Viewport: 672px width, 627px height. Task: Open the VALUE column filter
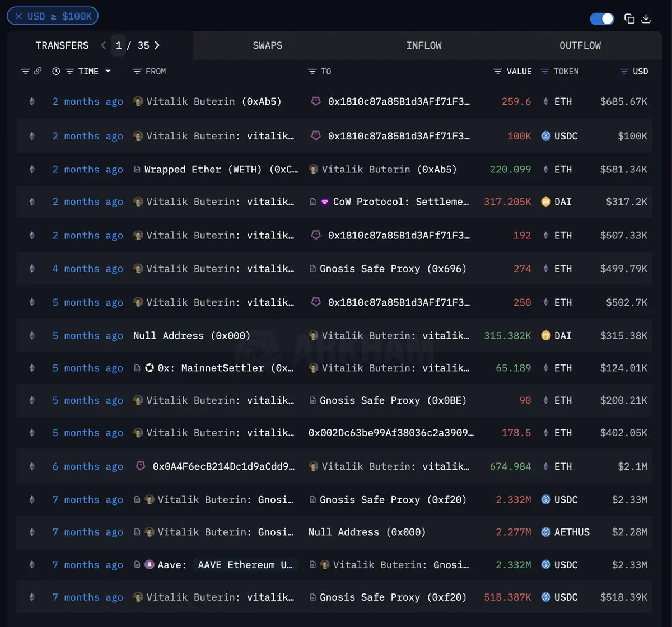tap(498, 71)
